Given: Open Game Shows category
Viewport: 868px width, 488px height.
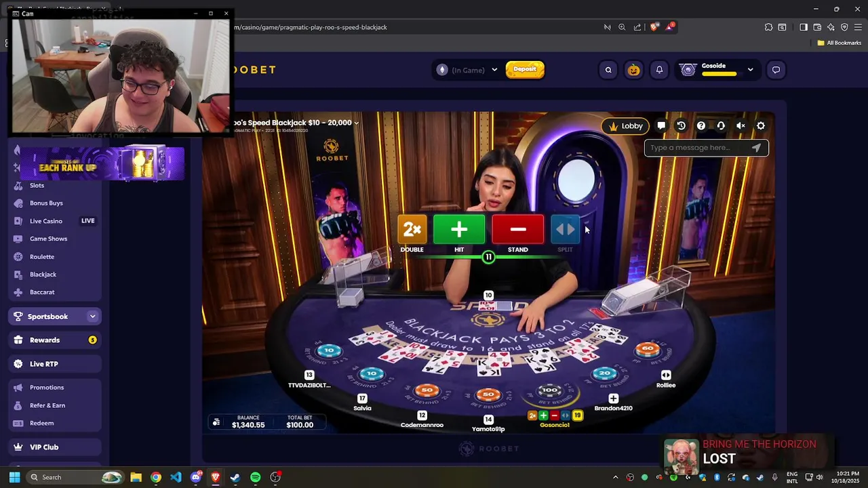Looking at the screenshot, I should click(48, 239).
